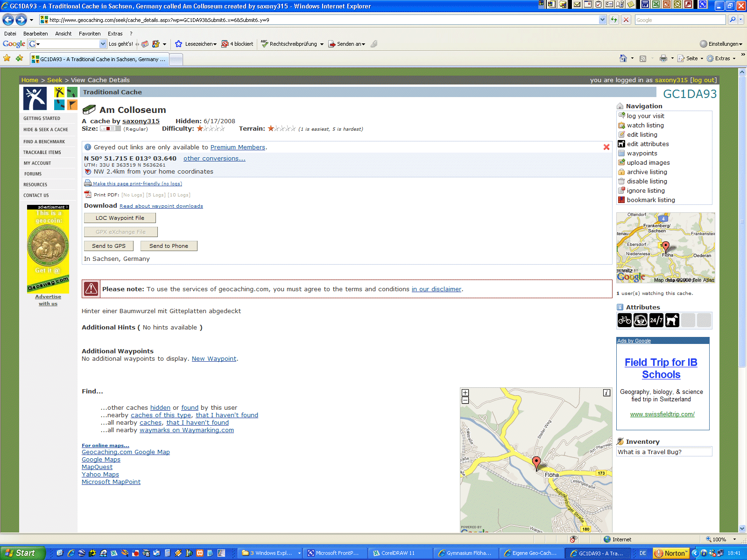Open a new blank tab
Screen dimensions: 747x560
click(x=176, y=59)
